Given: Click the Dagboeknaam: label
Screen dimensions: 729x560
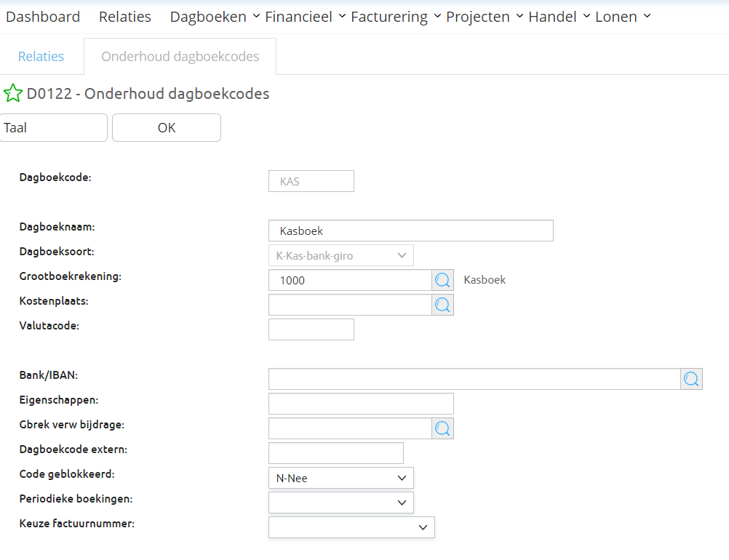Looking at the screenshot, I should click(x=57, y=227).
